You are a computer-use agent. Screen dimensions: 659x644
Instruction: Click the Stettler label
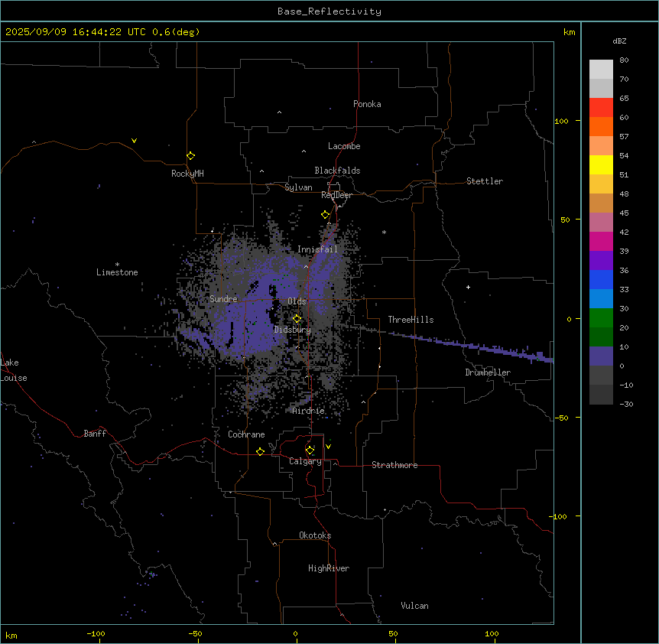(485, 181)
